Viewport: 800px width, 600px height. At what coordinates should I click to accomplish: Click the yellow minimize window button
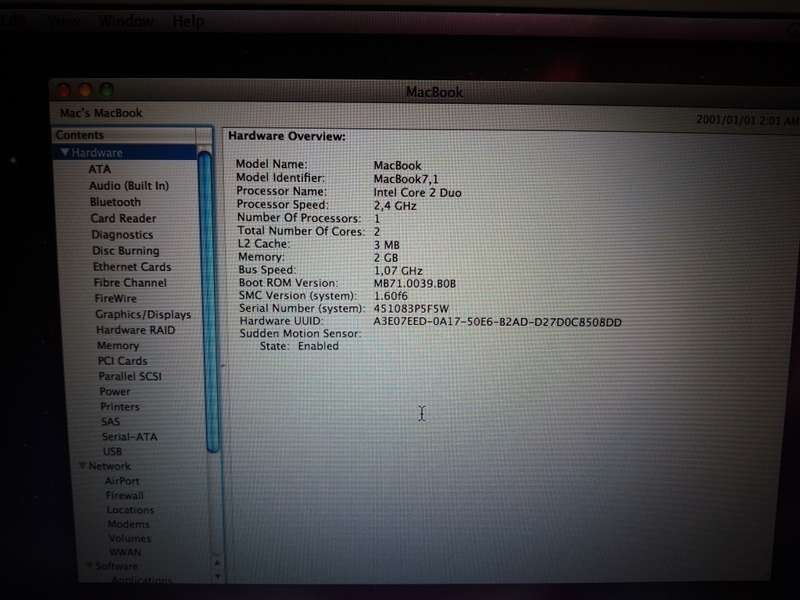coord(85,90)
